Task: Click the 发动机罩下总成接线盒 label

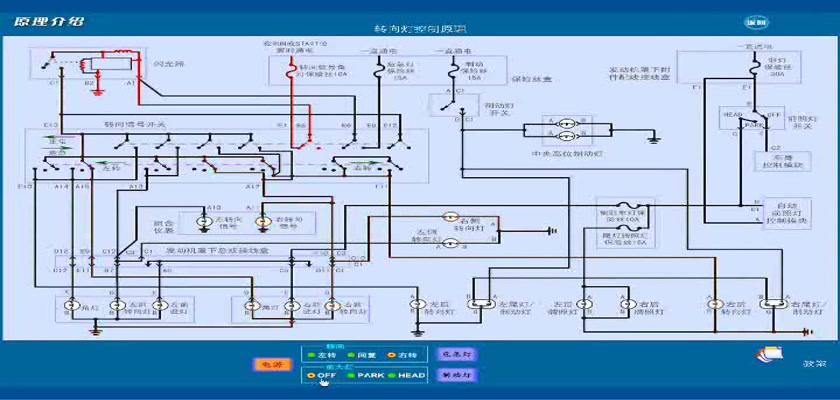Action: [x=217, y=251]
